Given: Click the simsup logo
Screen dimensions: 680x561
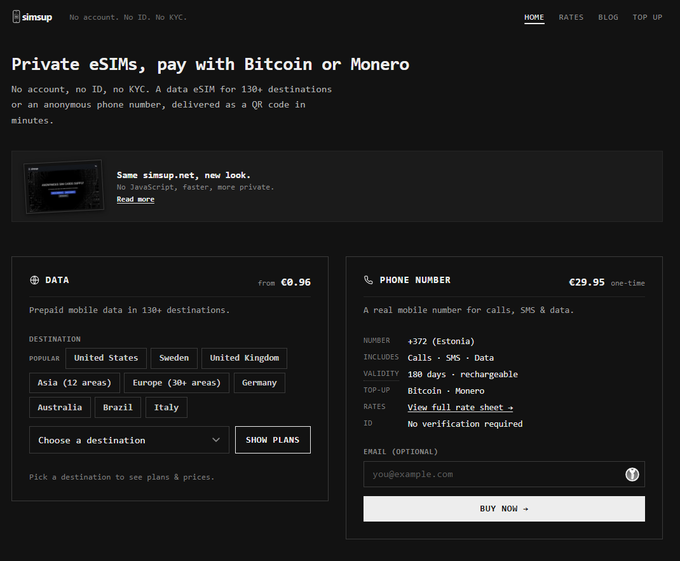Looking at the screenshot, I should click(x=32, y=17).
